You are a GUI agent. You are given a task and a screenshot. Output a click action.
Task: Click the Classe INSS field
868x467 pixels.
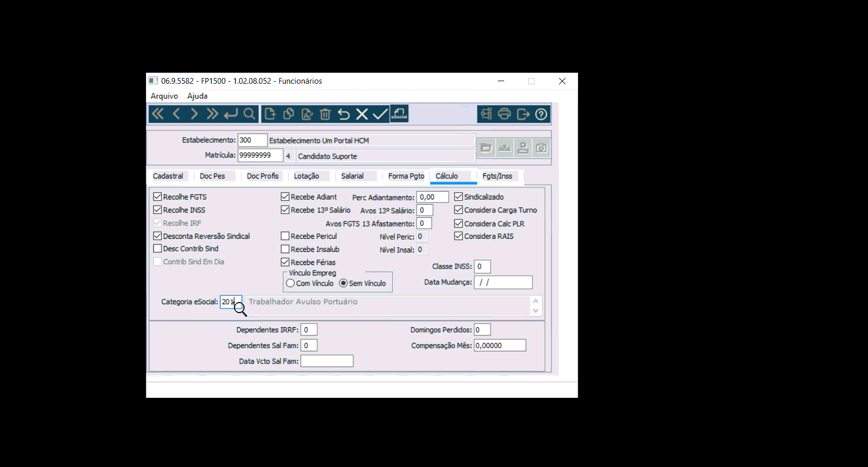[x=482, y=266]
